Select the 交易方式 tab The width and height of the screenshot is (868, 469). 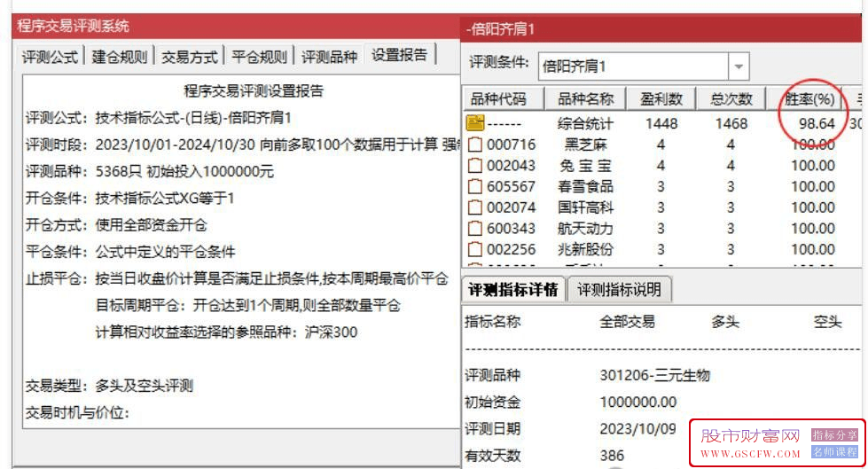pyautogui.click(x=190, y=57)
